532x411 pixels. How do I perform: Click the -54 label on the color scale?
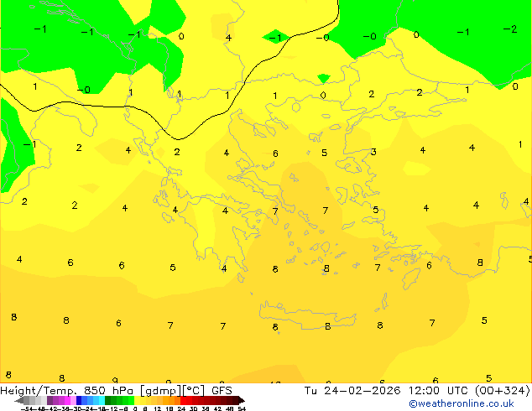point(27,408)
